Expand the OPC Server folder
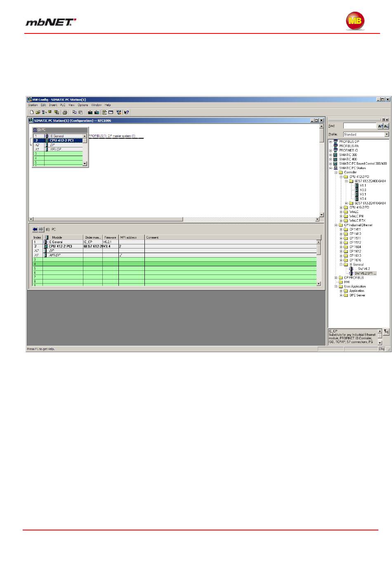The height and width of the screenshot is (561, 392). click(x=341, y=295)
